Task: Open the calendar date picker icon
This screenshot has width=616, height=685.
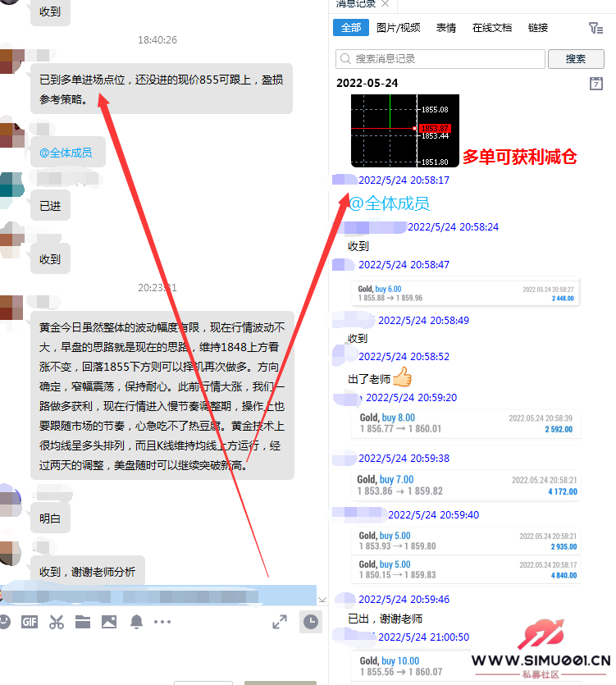Action: 596,84
